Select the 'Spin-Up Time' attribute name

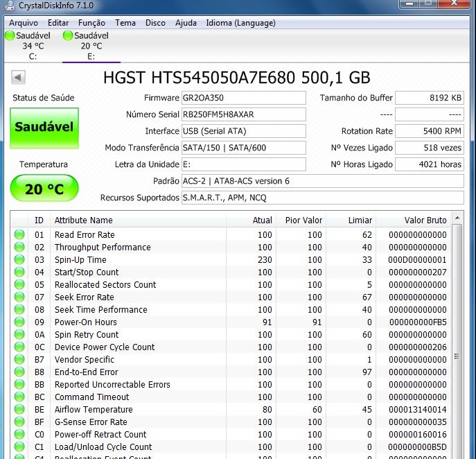pyautogui.click(x=80, y=260)
